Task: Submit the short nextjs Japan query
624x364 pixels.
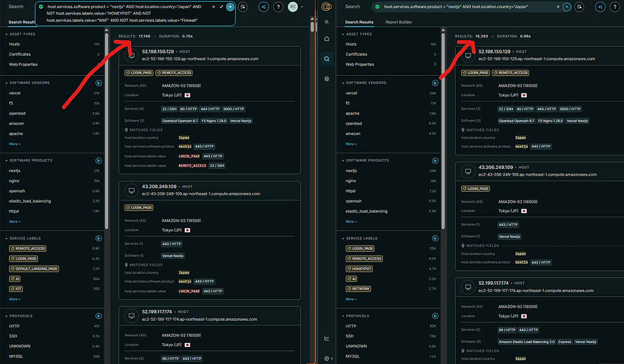Action: pos(567,7)
